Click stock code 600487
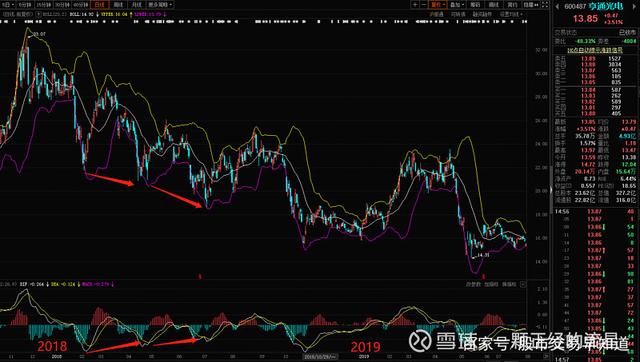The width and height of the screenshot is (640, 362). [x=575, y=7]
